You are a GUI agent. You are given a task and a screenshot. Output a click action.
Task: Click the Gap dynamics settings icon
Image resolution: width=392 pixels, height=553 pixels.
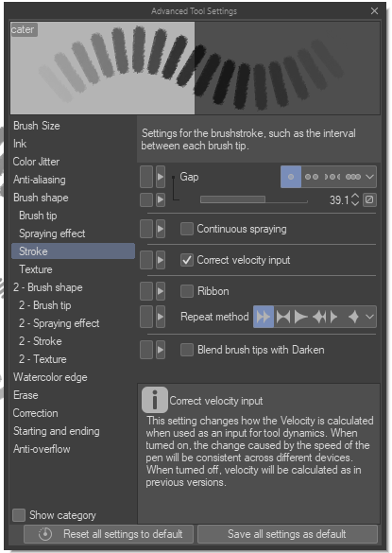(x=369, y=200)
